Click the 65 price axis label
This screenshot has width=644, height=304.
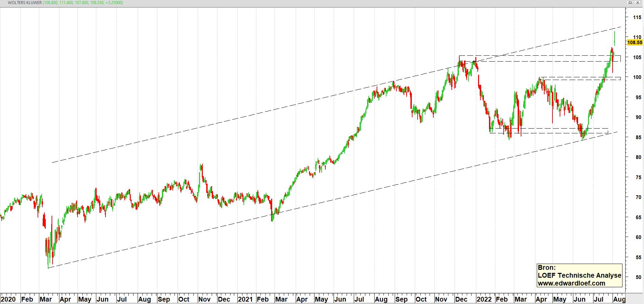[638, 217]
